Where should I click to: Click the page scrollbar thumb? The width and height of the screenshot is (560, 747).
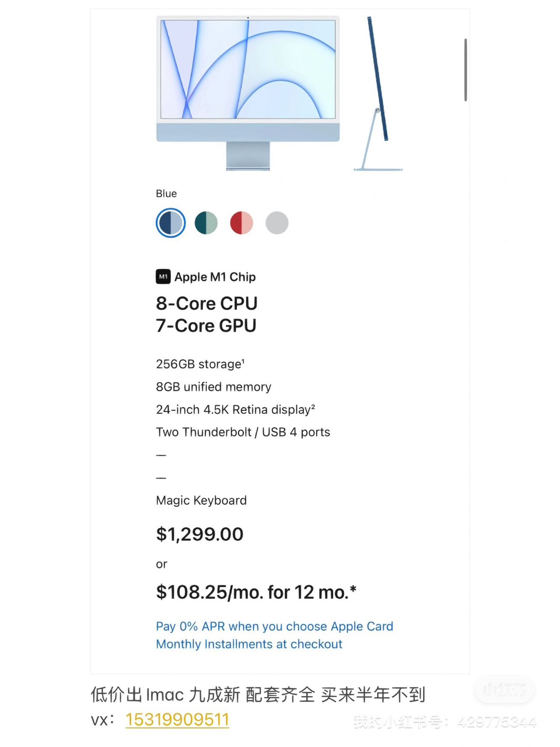[465, 70]
